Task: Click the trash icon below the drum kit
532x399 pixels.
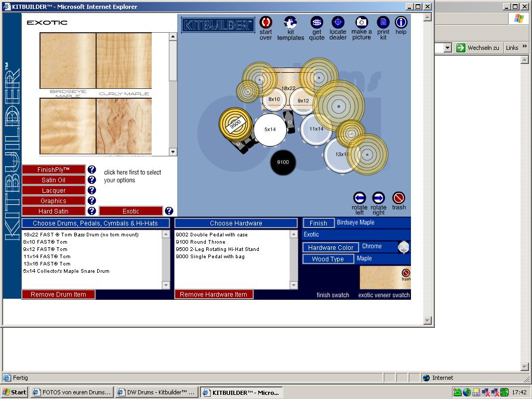Action: tap(398, 198)
